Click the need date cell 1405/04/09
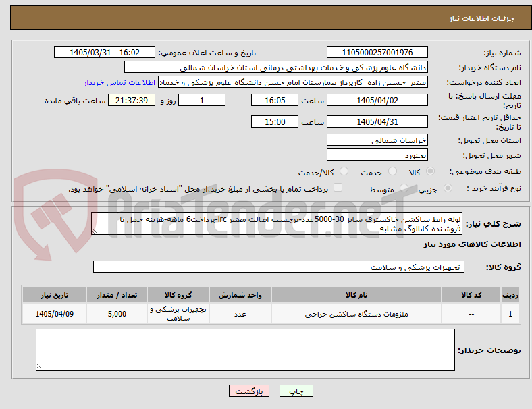The height and width of the screenshot is (409, 532). click(54, 314)
